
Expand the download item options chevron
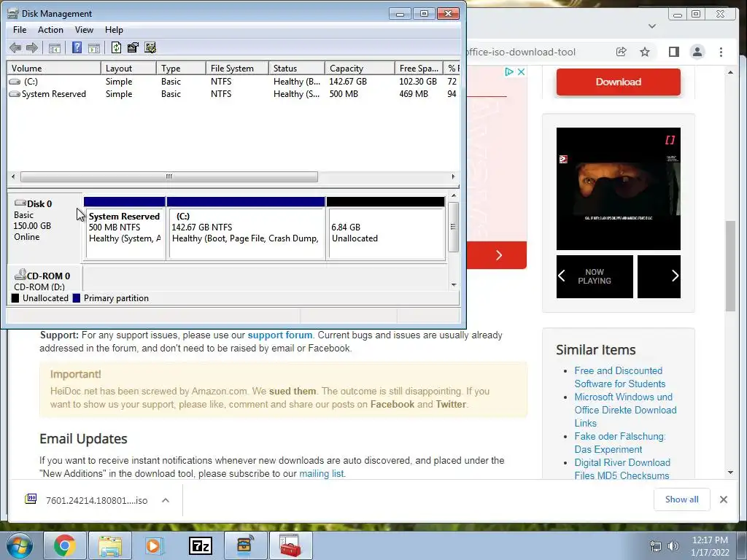166,500
